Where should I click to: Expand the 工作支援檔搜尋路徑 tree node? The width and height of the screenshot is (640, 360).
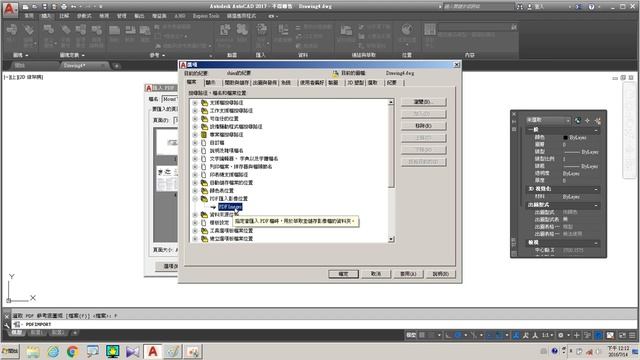point(195,111)
